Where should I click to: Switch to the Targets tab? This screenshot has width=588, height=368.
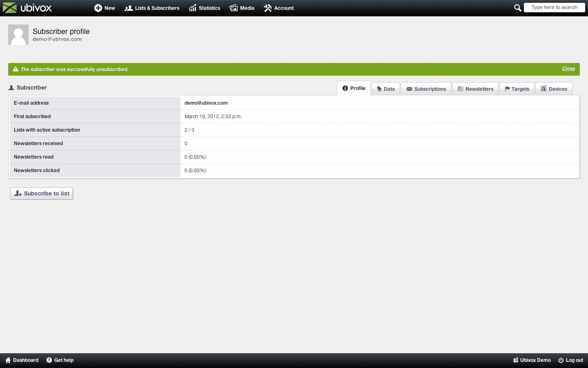[x=517, y=89]
